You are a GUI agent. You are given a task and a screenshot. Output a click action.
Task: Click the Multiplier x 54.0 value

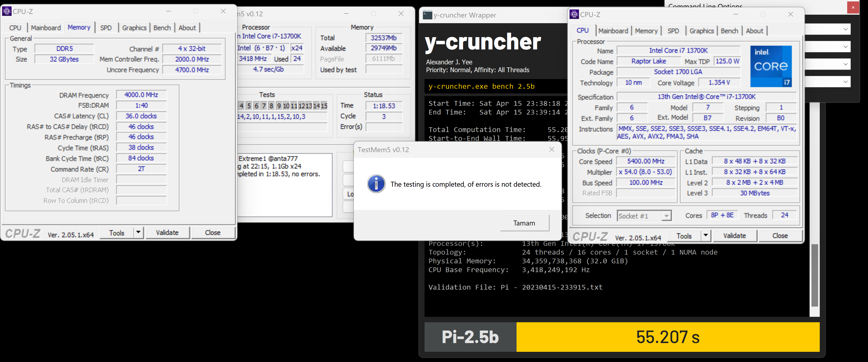646,172
